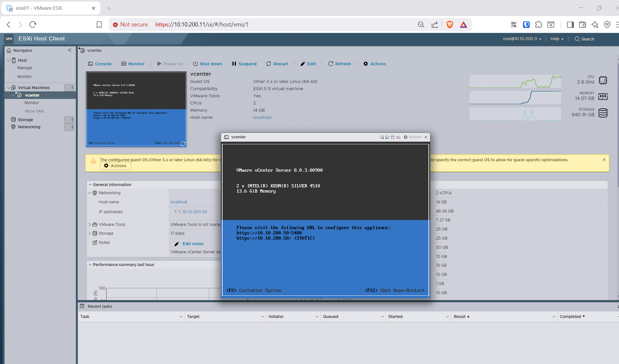Click Actions button in warning banner
Screen dimensions: 619x364
pyautogui.click(x=115, y=166)
